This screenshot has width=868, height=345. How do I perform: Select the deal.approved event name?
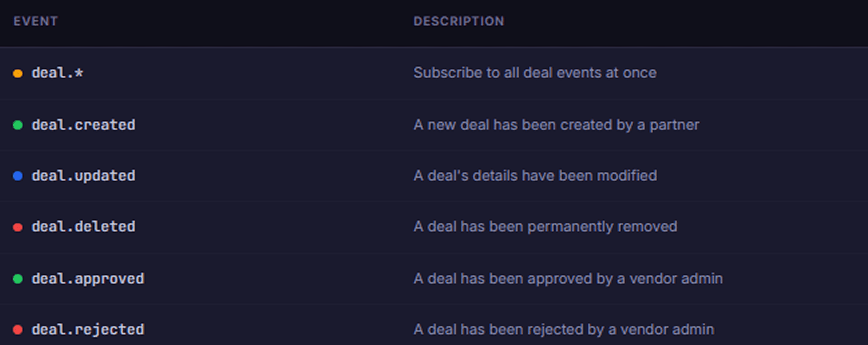pyautogui.click(x=88, y=279)
